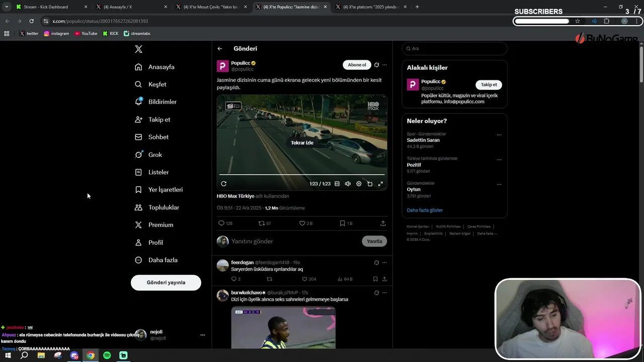The width and height of the screenshot is (644, 362).
Task: Click the X logo in sidebar
Action: point(139,49)
